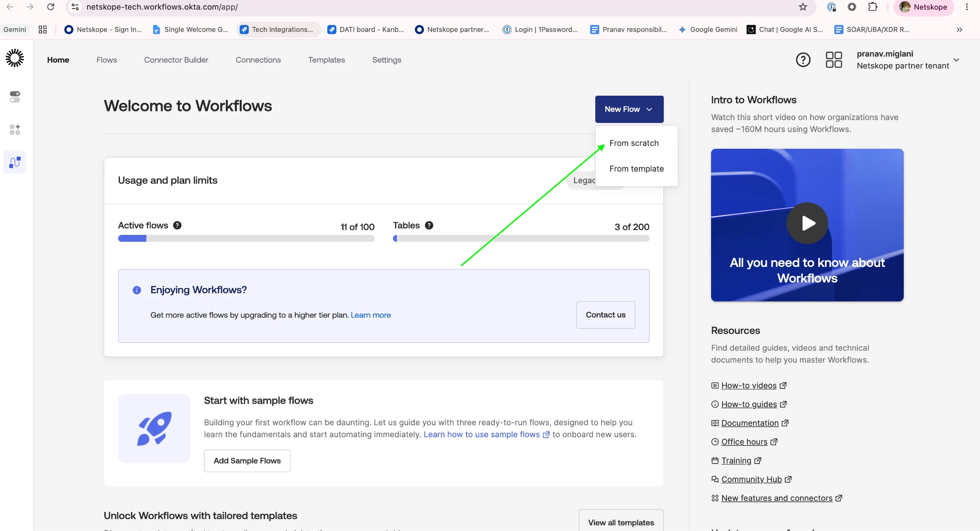Open the Netskope partner... bookmark
Screen dimensions: 980x531
coord(452,29)
